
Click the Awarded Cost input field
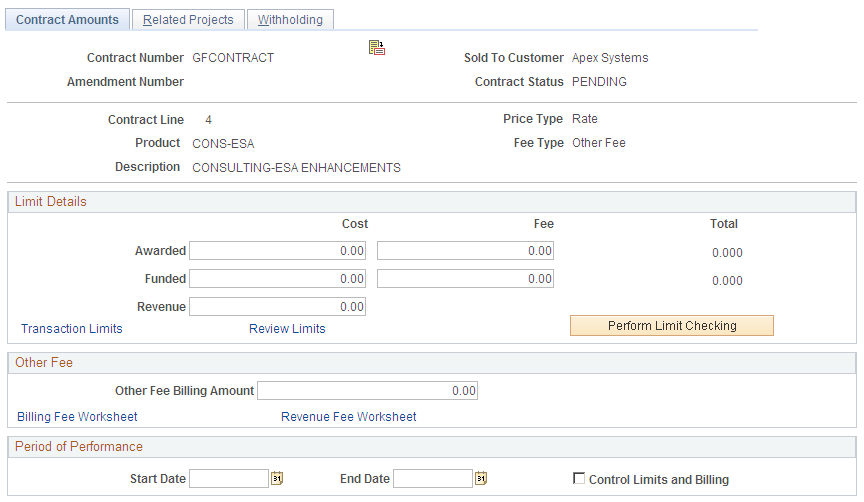click(x=278, y=251)
